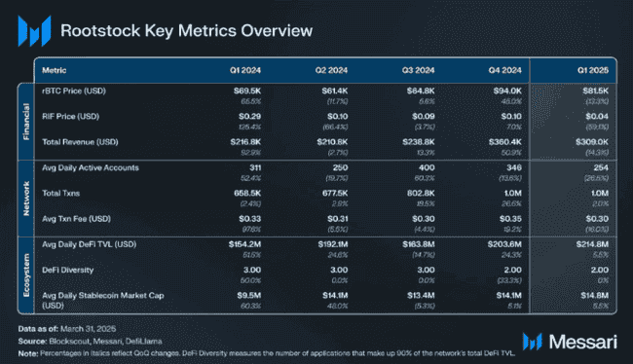Click the $214.8M DeFi TVL value
This screenshot has width=633, height=364.
tap(592, 244)
